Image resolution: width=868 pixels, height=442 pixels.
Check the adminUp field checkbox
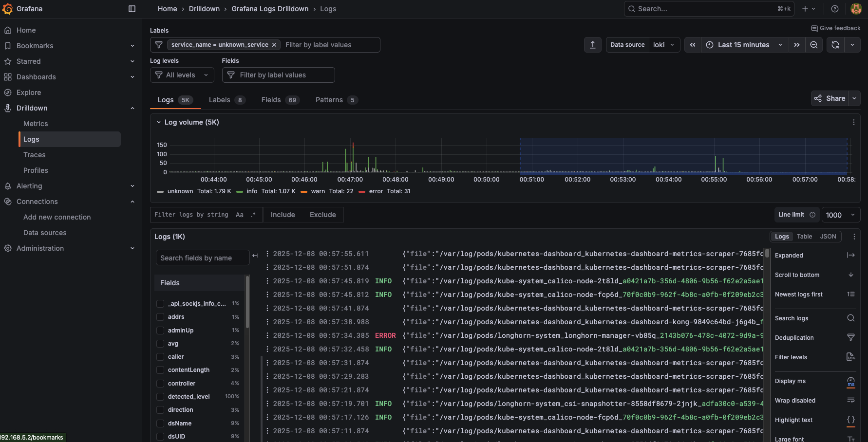click(x=160, y=331)
